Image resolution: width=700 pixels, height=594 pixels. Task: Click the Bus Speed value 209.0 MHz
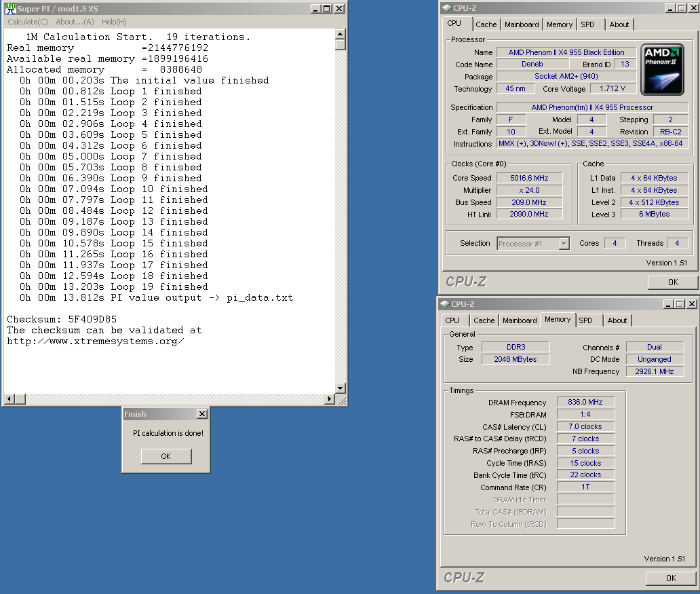coord(530,202)
